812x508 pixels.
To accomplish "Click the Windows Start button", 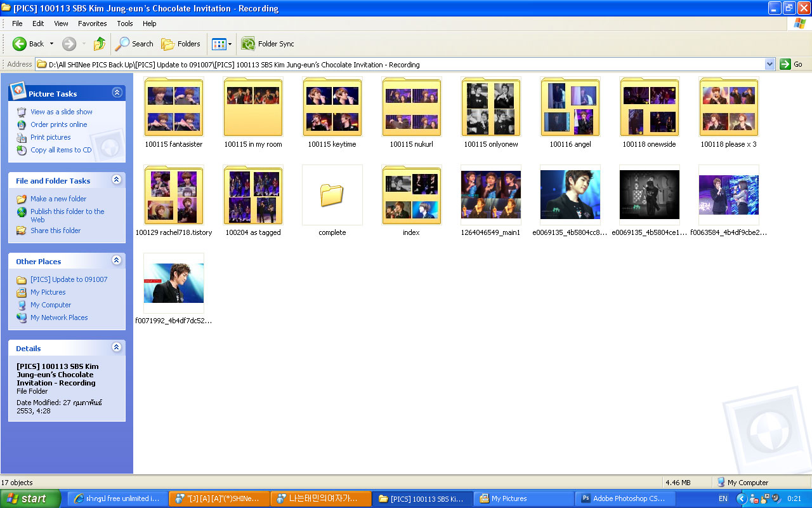I will [31, 498].
